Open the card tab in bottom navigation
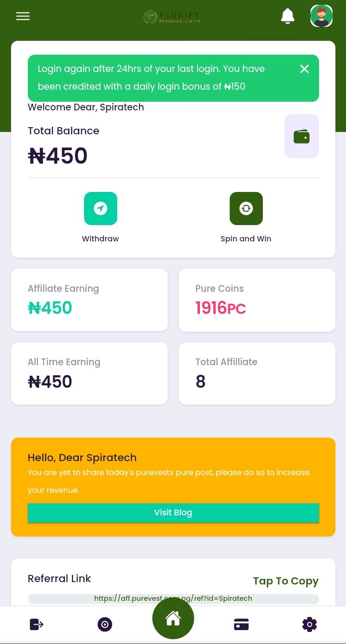 click(241, 624)
